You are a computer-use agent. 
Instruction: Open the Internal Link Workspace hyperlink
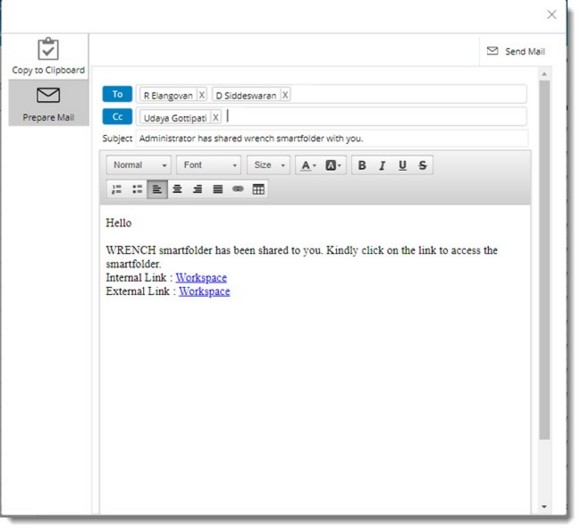point(201,278)
